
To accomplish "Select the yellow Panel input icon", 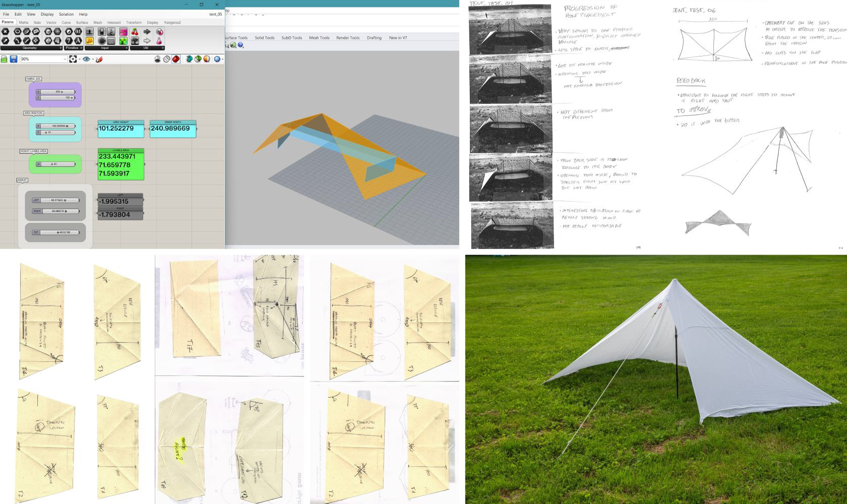I will [x=90, y=41].
